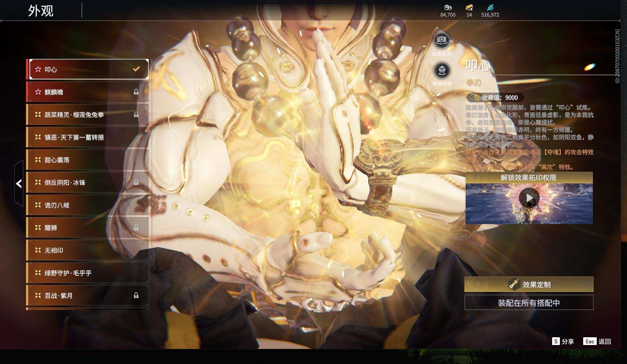Click the teal 516,972 currency icon

490,7
